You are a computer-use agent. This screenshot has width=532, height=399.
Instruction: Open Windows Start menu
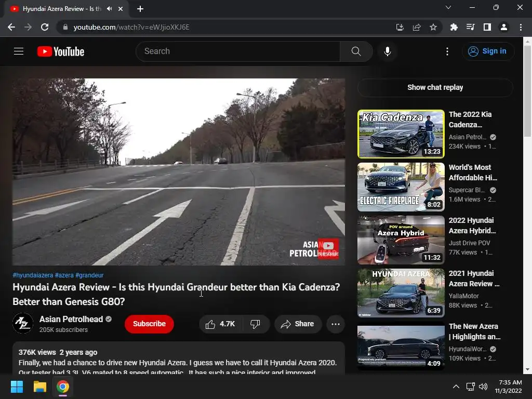point(17,387)
